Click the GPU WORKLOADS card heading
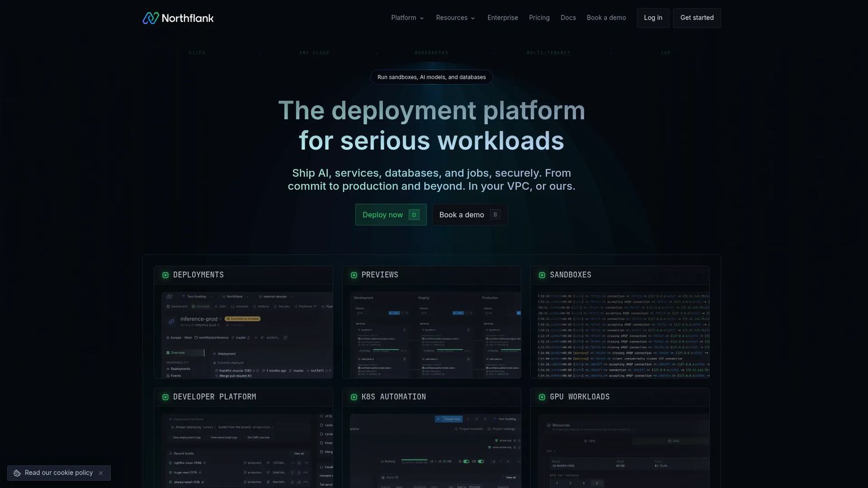The width and height of the screenshot is (868, 488). point(580,397)
